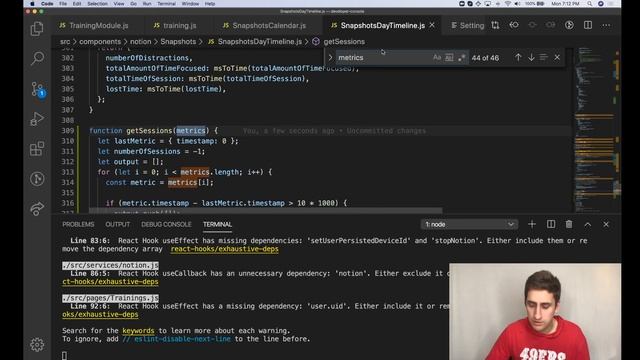Toggle Match Case in find widget
This screenshot has width=640, height=360.
pos(437,58)
